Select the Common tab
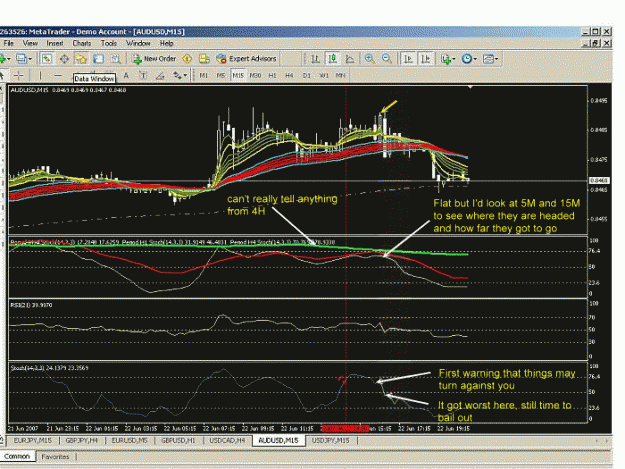625x469 pixels. click(17, 456)
